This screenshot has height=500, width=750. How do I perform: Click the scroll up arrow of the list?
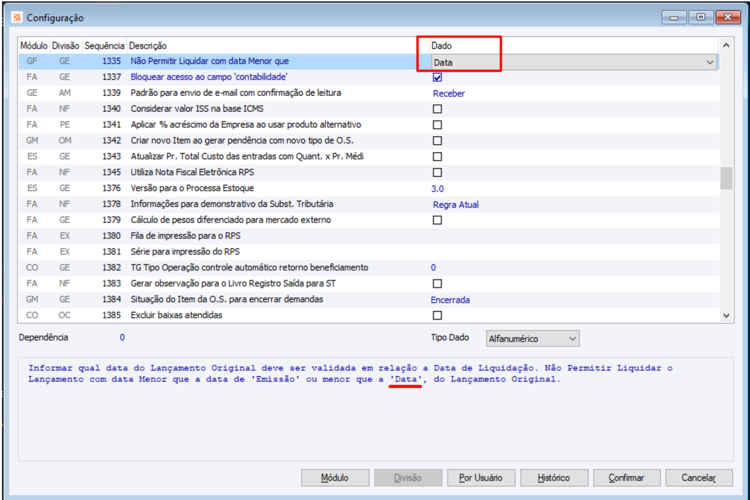tap(726, 45)
